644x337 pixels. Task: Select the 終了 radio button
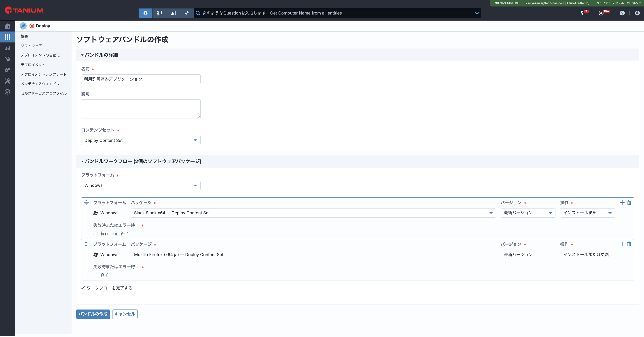point(116,234)
